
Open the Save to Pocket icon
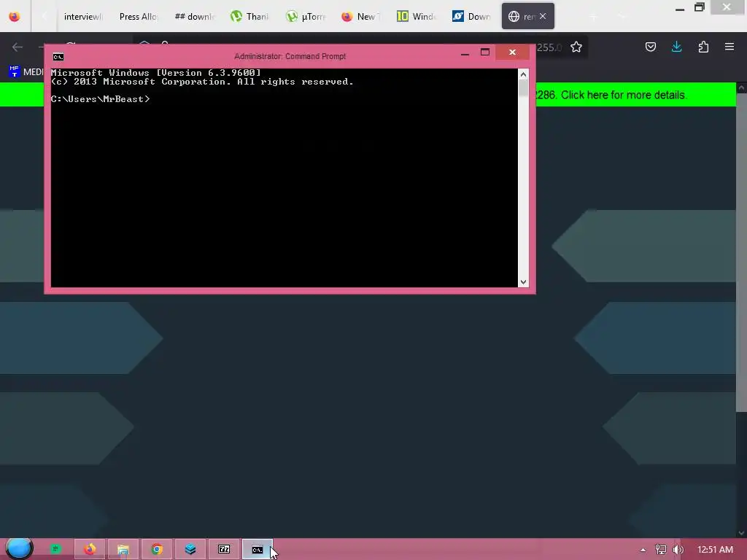650,47
